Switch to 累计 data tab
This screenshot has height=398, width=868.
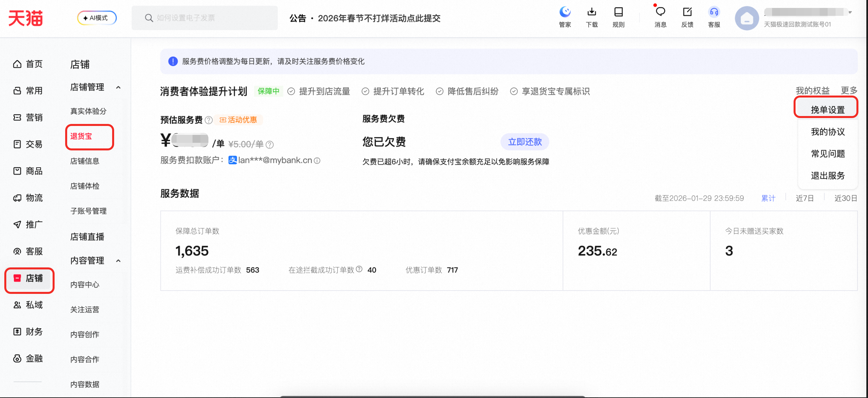[768, 198]
